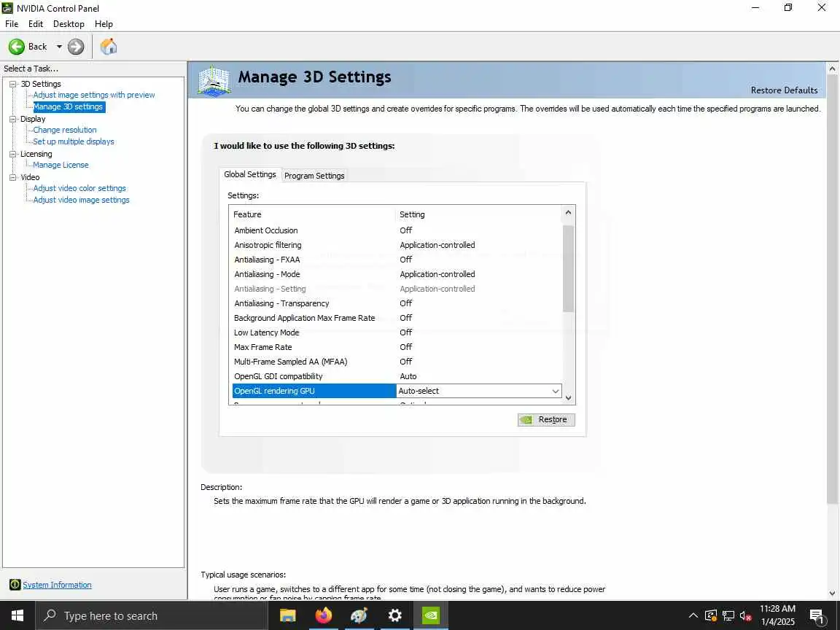The image size is (840, 630).
Task: Click Restore Defaults link
Action: pos(784,90)
